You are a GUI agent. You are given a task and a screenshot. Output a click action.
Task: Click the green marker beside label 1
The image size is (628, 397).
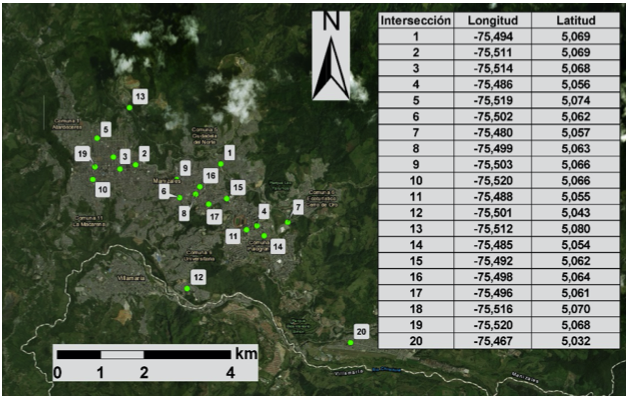[221, 164]
